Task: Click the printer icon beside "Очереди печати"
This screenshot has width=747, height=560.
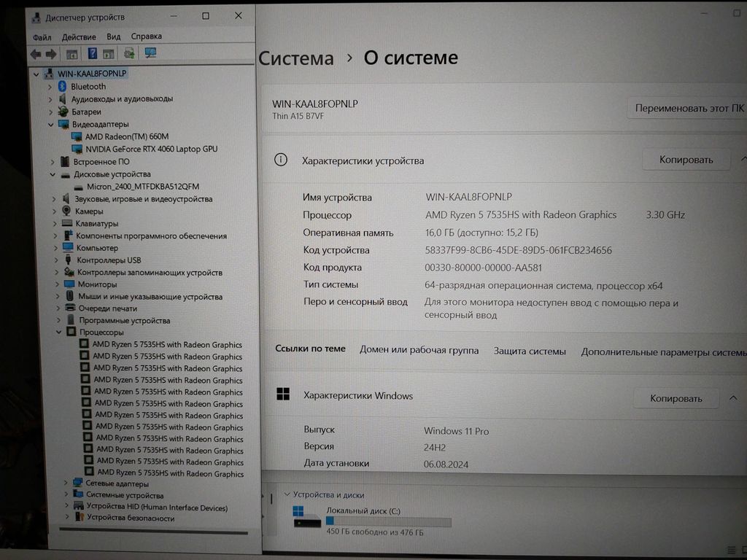Action: [71, 308]
